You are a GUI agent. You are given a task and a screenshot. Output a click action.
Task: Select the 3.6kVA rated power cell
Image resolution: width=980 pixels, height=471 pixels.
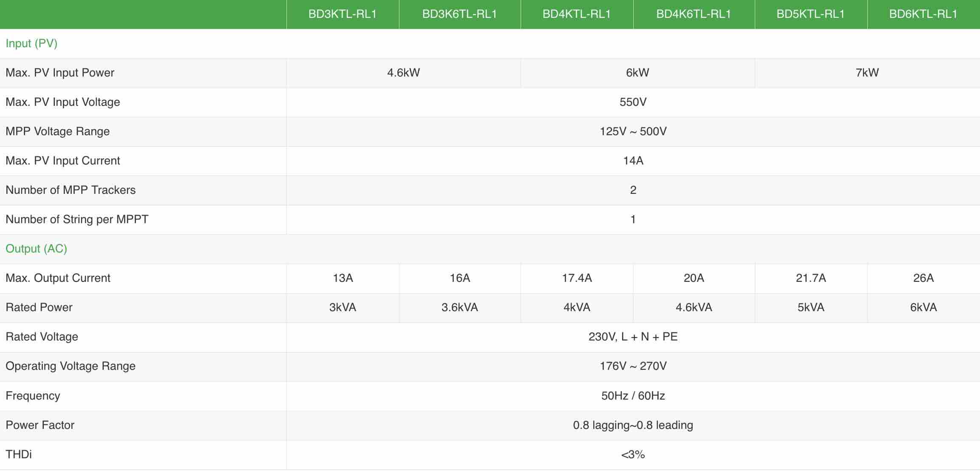click(460, 307)
